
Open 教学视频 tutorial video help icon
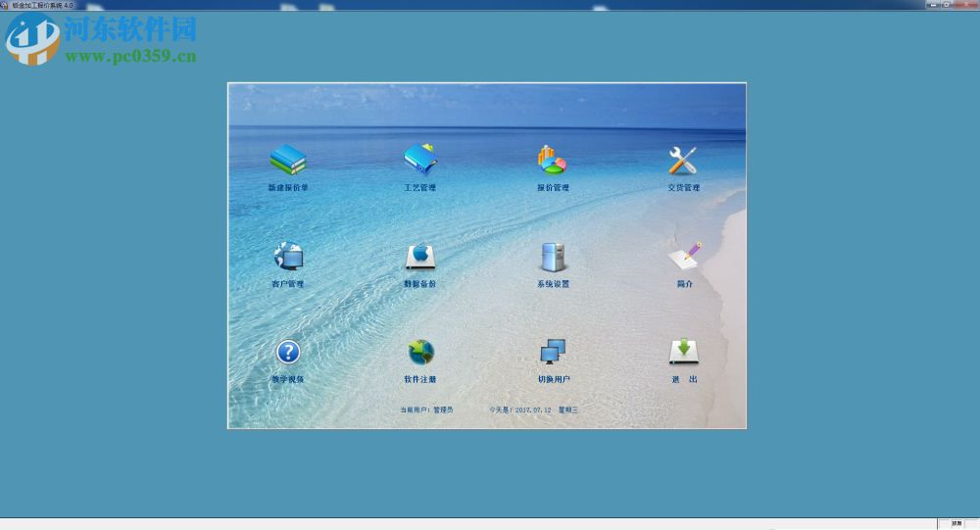(288, 352)
